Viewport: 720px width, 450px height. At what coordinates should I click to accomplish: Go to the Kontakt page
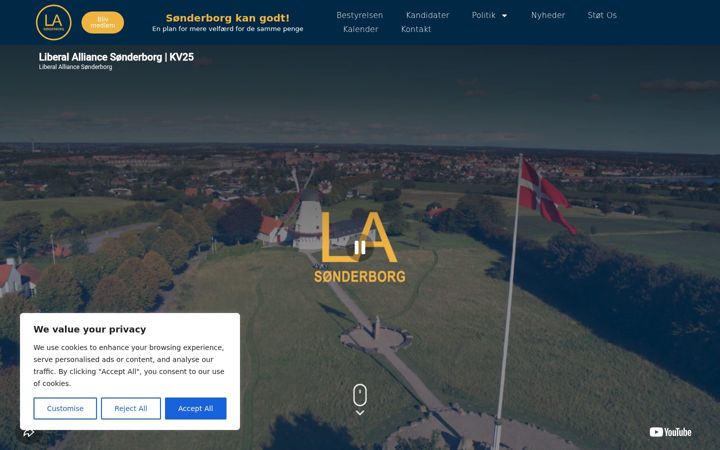416,29
